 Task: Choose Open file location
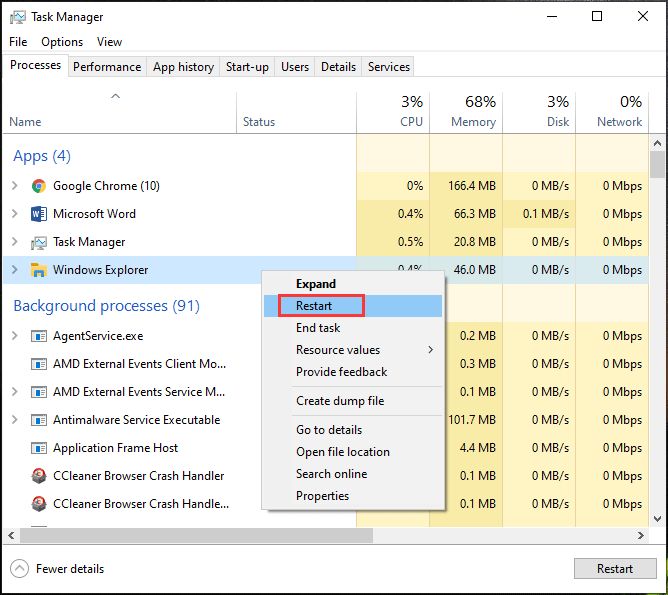[x=353, y=452]
